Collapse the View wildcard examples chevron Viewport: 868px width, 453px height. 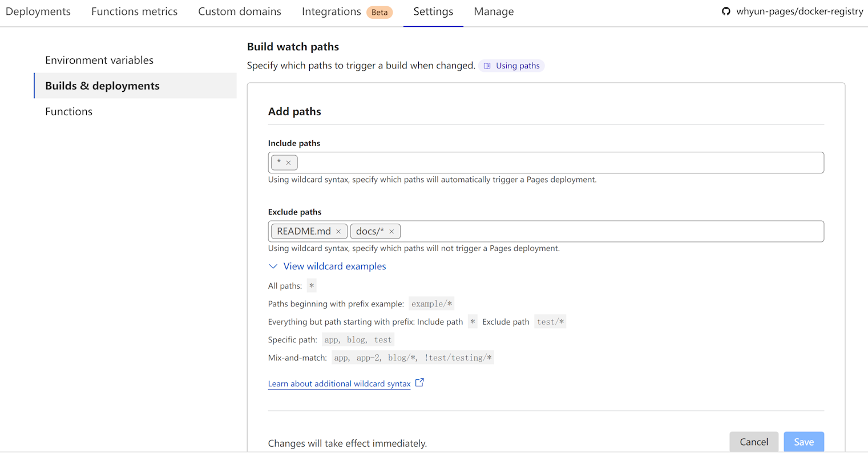pyautogui.click(x=273, y=266)
